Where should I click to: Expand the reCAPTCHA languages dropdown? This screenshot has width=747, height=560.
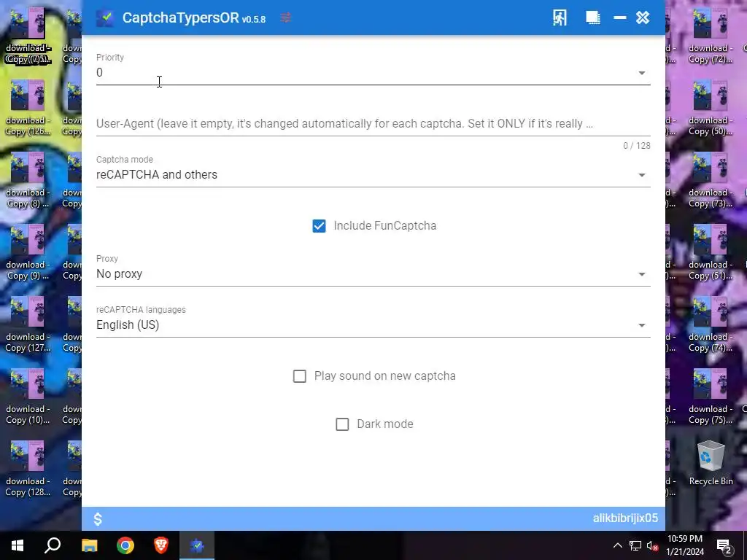(373, 325)
